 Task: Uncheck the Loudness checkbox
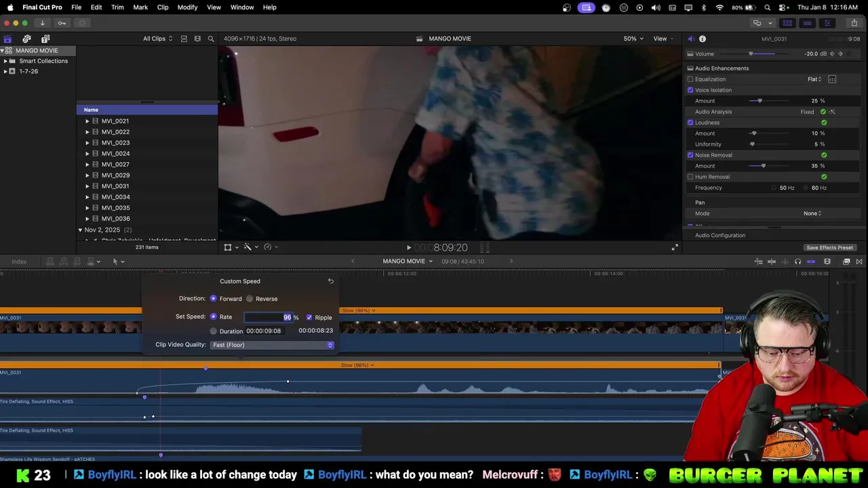[690, 123]
